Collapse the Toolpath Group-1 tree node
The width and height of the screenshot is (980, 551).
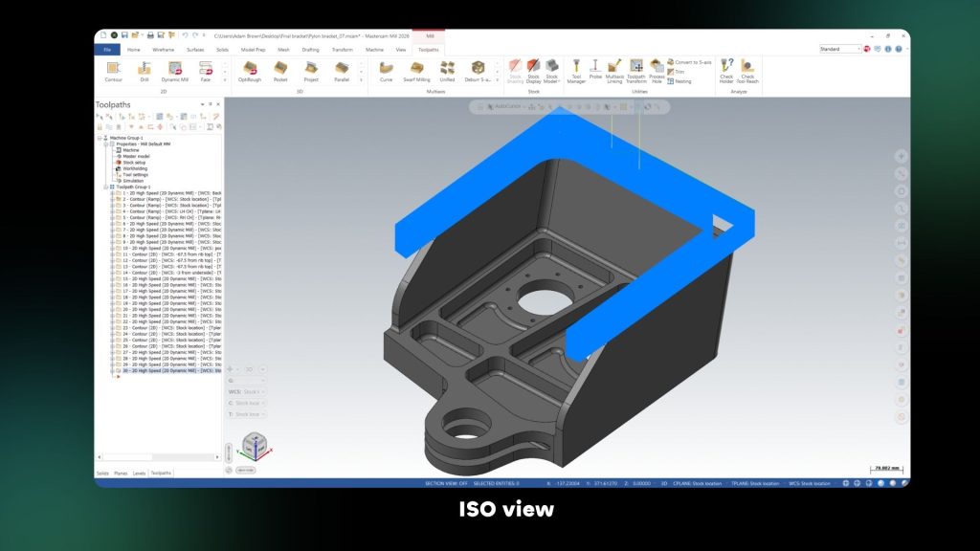(105, 187)
